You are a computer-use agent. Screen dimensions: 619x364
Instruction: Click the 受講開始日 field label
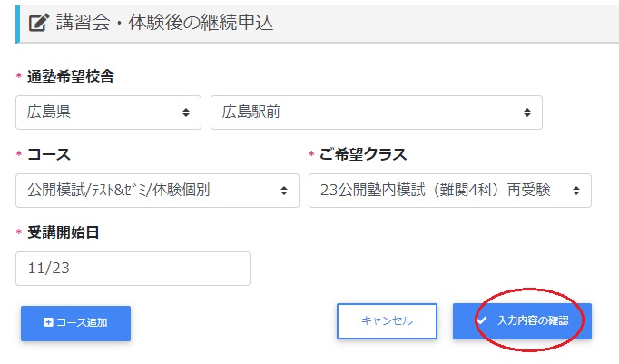pyautogui.click(x=63, y=232)
